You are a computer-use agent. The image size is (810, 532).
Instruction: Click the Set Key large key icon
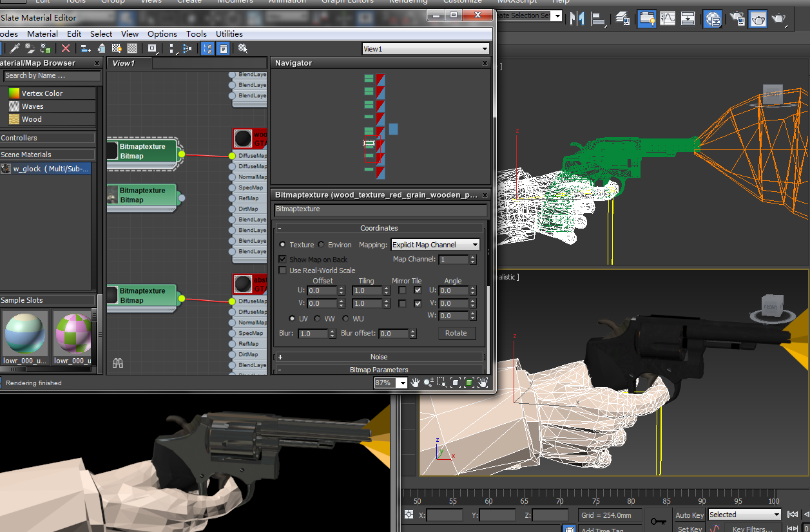coord(658,520)
